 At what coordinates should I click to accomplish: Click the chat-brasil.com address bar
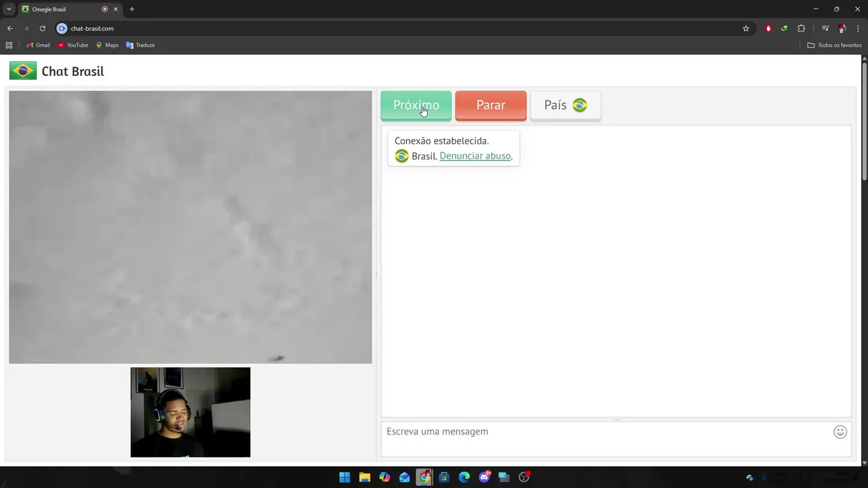click(400, 28)
